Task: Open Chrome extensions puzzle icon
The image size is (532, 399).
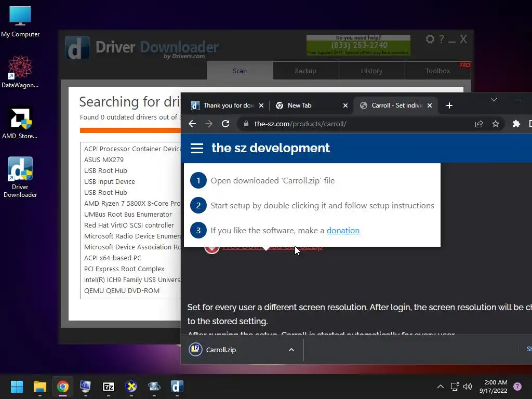Action: (x=516, y=124)
